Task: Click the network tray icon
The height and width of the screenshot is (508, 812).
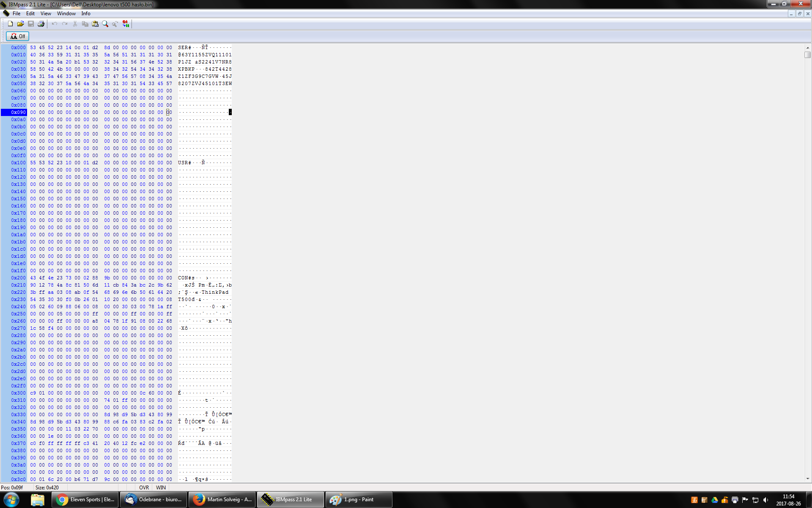Action: [x=755, y=500]
